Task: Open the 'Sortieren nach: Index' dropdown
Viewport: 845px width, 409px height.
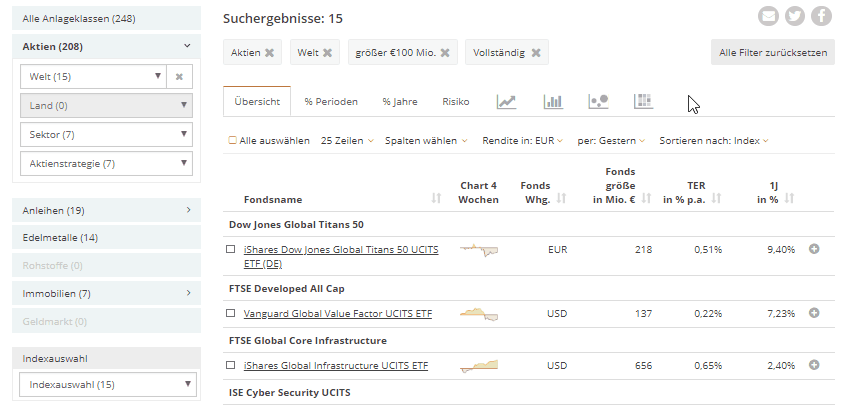Action: (x=714, y=141)
